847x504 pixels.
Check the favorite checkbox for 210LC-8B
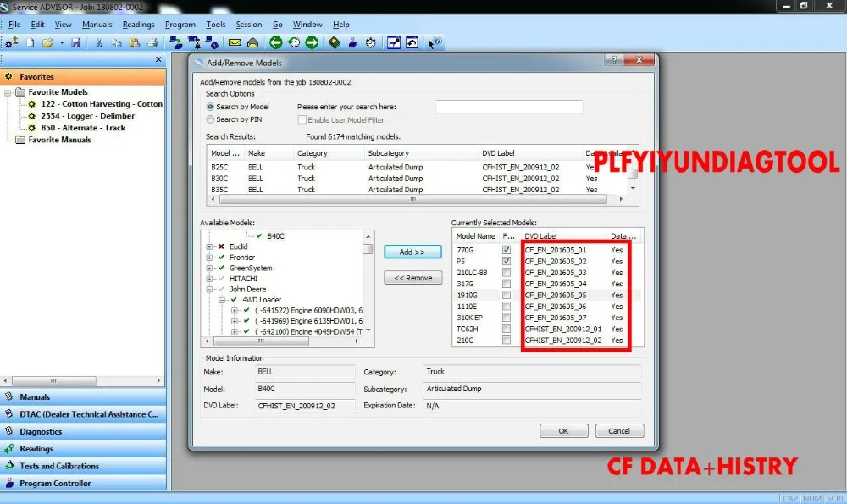507,272
